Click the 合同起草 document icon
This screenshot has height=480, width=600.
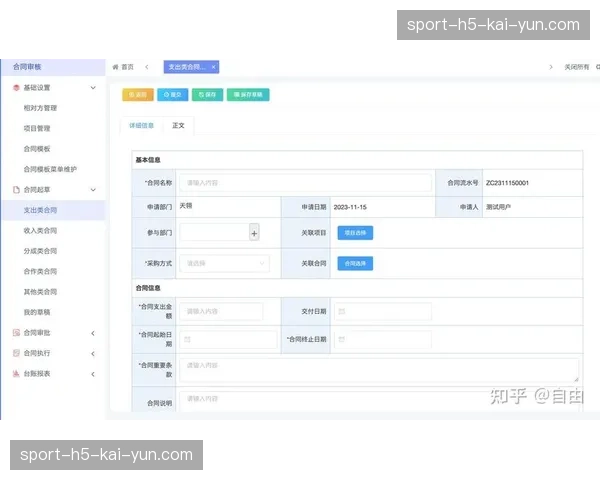pos(16,190)
